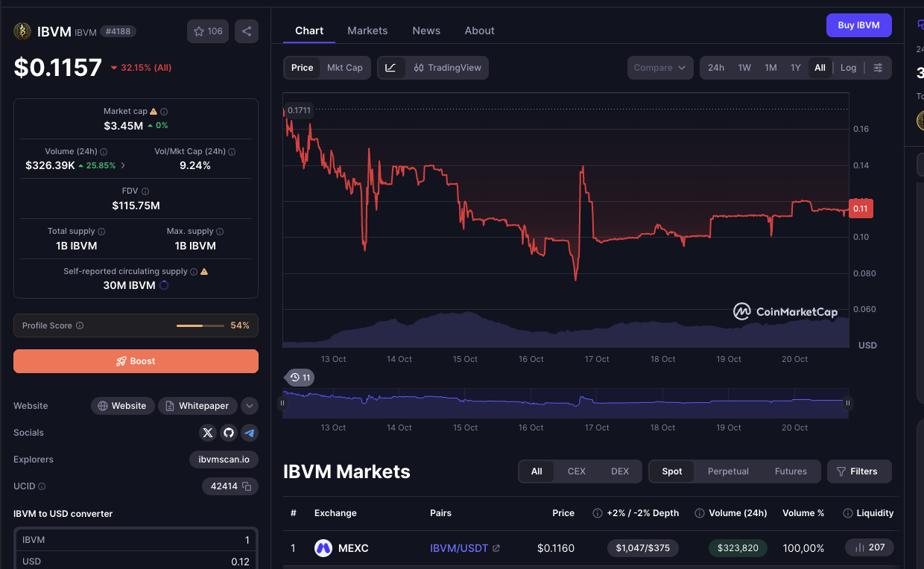Open the X (Twitter) social link
Viewport: 924px width, 569px height.
point(208,433)
